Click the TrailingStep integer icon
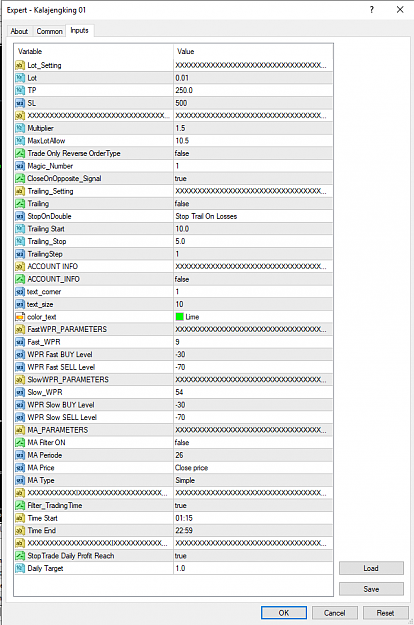 pos(20,254)
